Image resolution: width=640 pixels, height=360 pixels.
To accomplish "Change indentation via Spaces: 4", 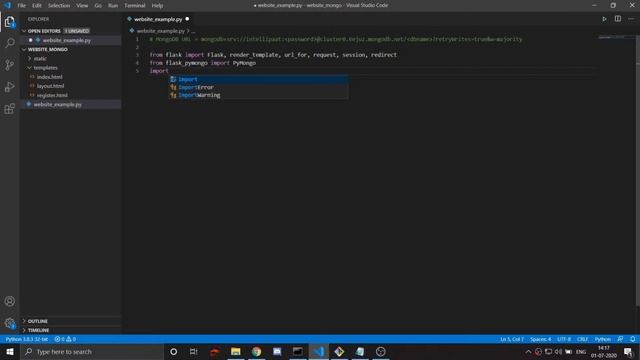I will (x=540, y=339).
